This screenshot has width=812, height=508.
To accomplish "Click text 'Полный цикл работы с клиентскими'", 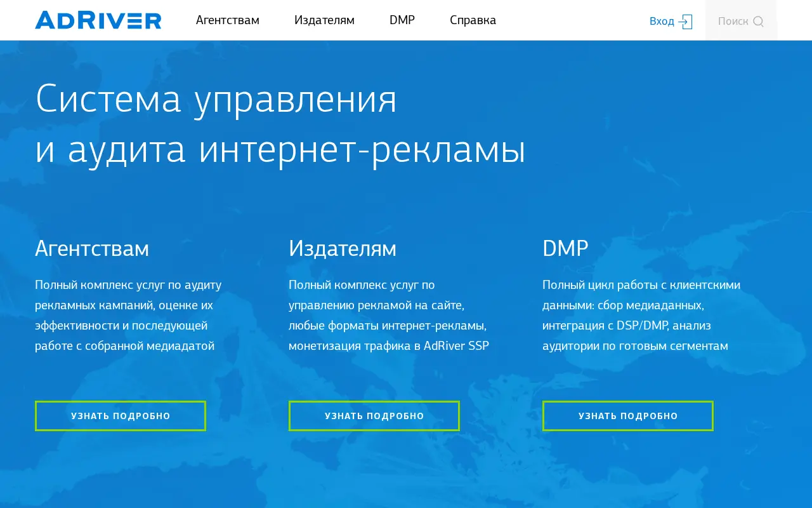I will coord(641,285).
